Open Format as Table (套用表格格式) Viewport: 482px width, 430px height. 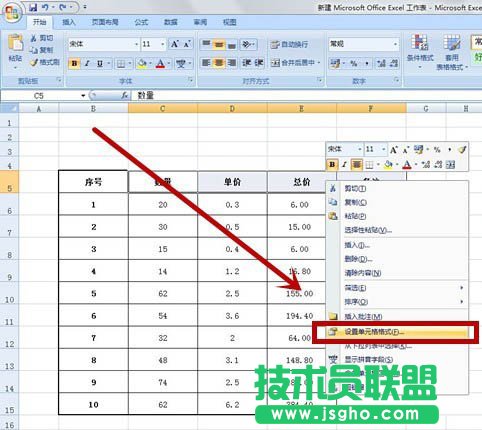452,52
